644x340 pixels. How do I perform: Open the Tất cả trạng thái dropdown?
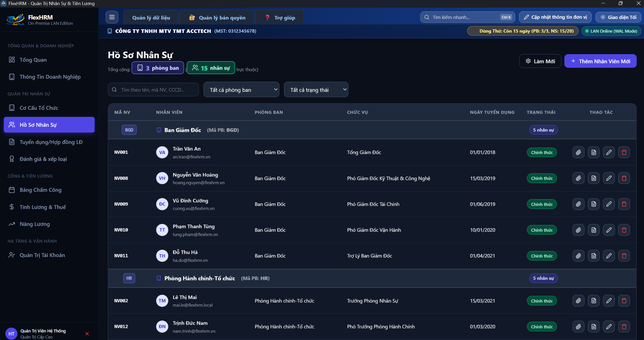tap(316, 90)
